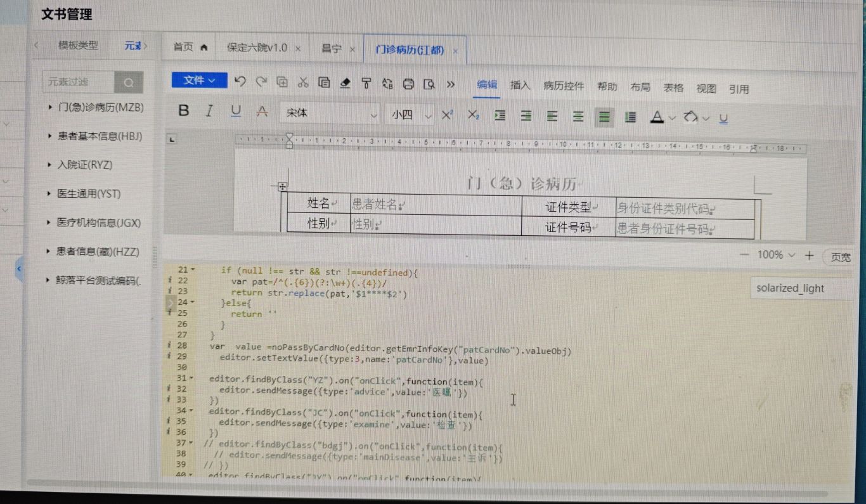This screenshot has width=866, height=504.
Task: Open the 表格 ribbon tab
Action: pos(673,88)
